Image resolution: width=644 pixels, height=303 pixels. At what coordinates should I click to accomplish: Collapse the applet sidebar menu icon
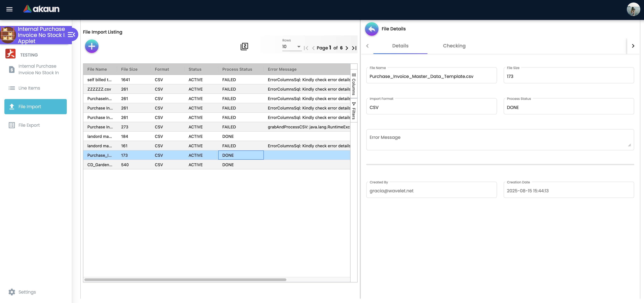(x=72, y=35)
